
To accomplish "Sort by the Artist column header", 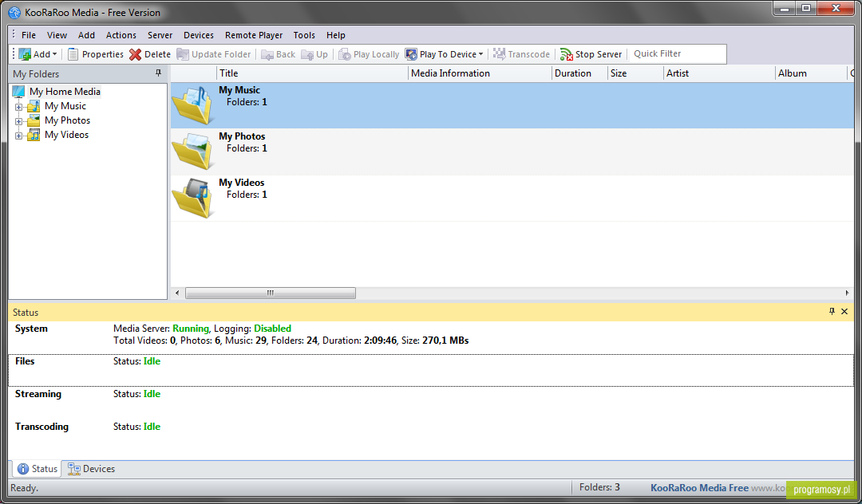I will [x=720, y=73].
